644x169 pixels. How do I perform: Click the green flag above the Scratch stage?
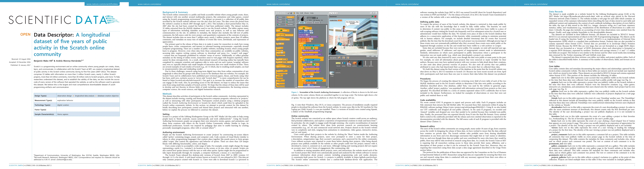pos(372,17)
